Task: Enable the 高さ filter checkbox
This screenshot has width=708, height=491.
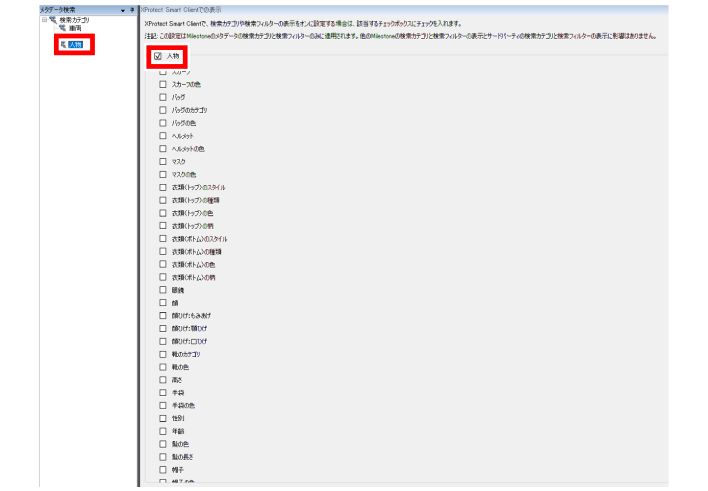Action: pos(163,380)
